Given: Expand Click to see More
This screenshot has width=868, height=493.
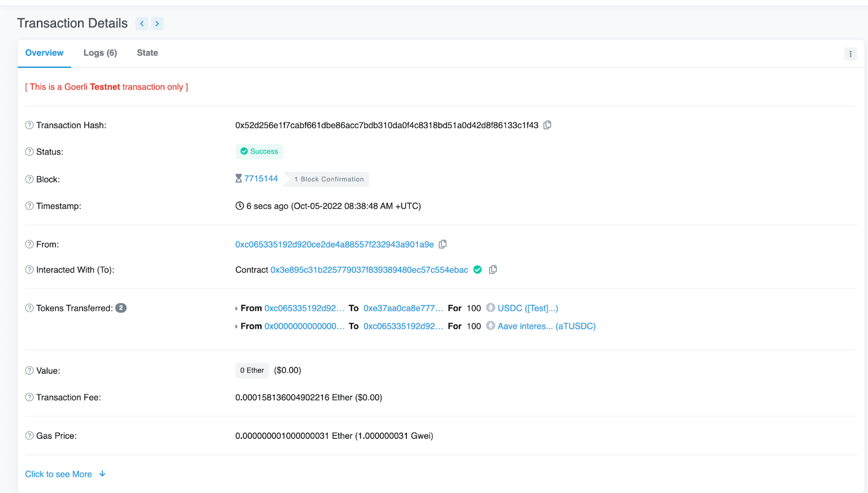Looking at the screenshot, I should click(66, 475).
